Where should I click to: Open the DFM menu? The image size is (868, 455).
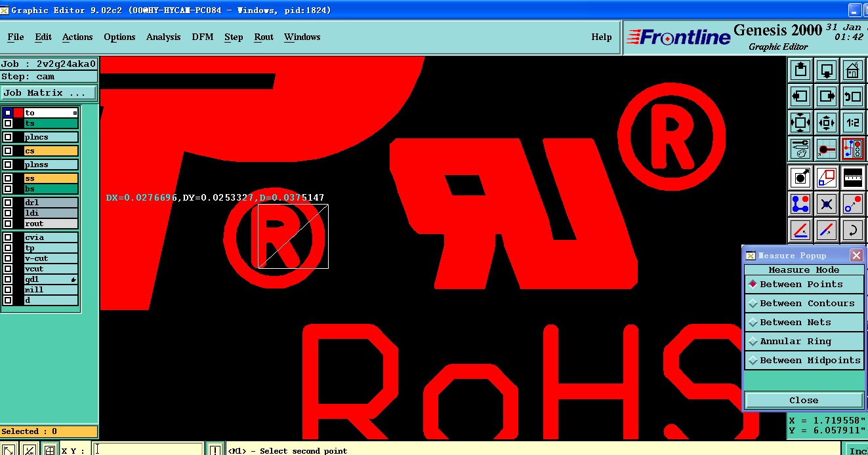[203, 37]
